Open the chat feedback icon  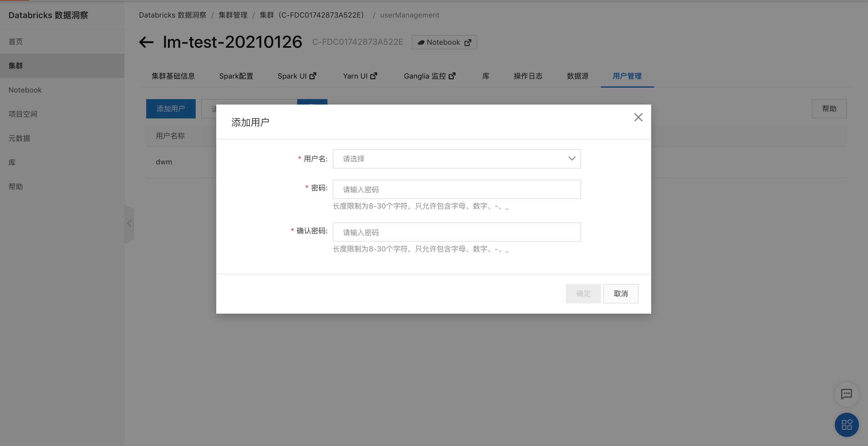tap(847, 394)
